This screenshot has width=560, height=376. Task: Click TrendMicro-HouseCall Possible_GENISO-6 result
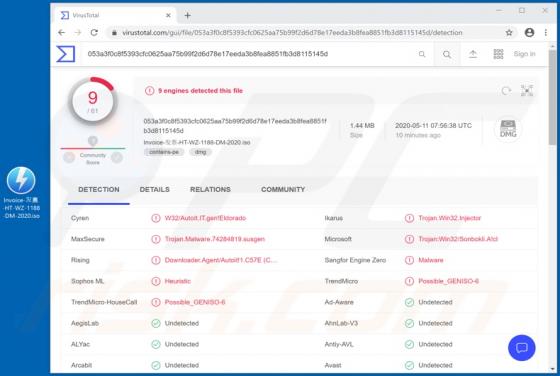[195, 302]
